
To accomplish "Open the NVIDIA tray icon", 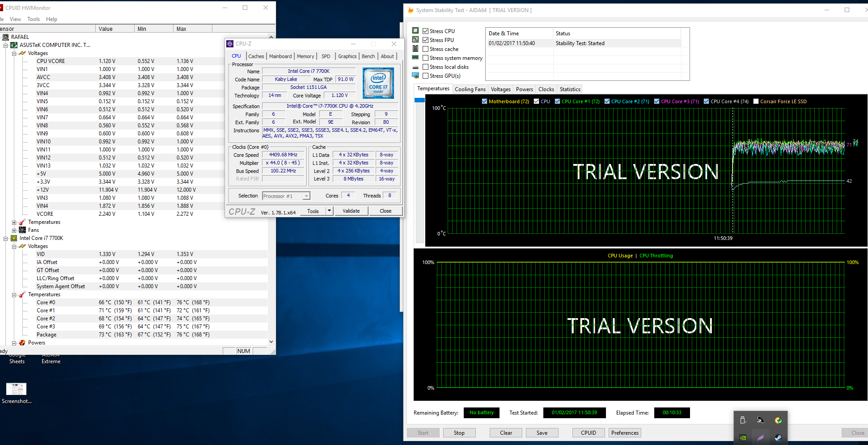I will click(743, 438).
